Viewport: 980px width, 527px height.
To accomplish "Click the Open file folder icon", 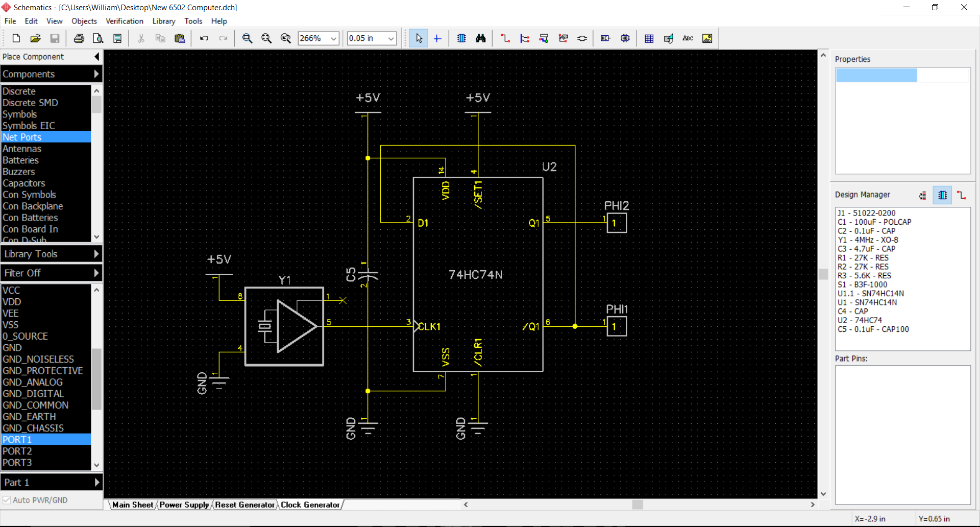I will click(x=35, y=38).
